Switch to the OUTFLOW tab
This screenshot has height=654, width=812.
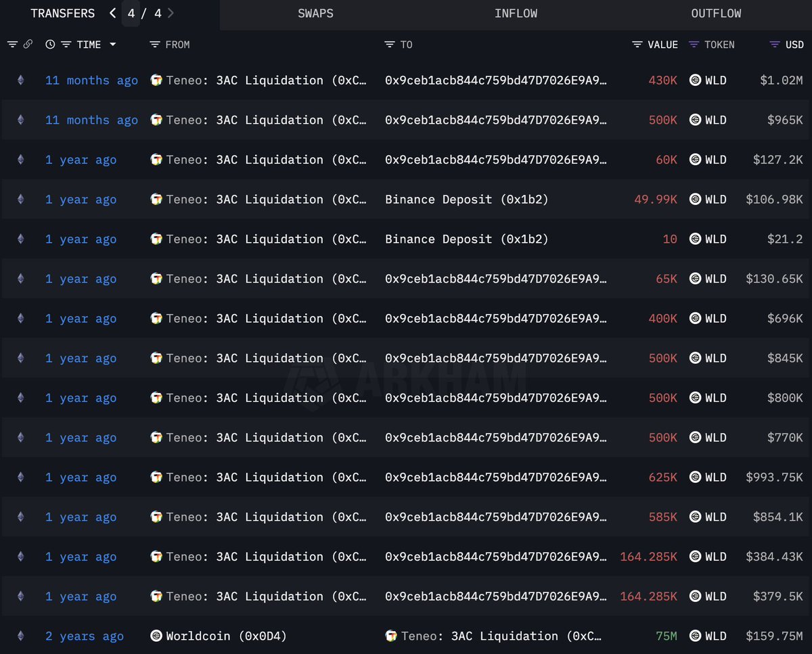tap(716, 14)
